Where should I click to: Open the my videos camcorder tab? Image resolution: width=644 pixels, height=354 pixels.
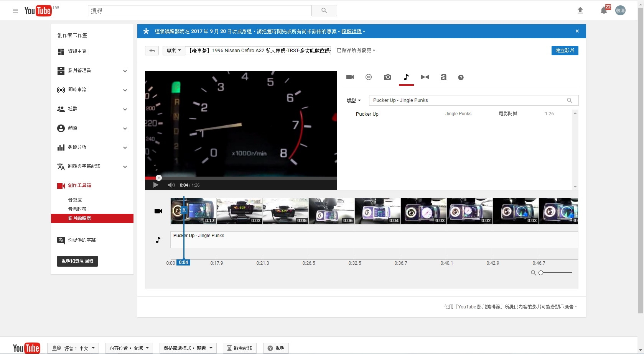[x=350, y=77]
